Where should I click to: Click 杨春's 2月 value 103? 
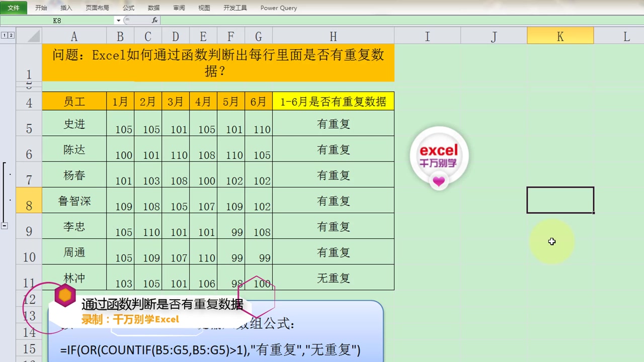tap(148, 174)
